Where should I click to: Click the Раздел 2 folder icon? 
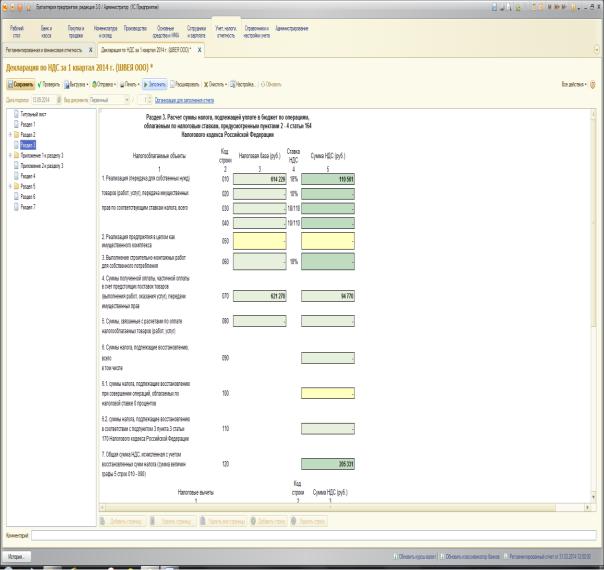coord(17,135)
